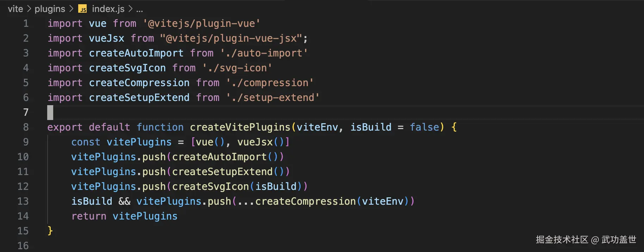Click './svg-icon' module path
This screenshot has width=644, height=252.
(x=237, y=68)
